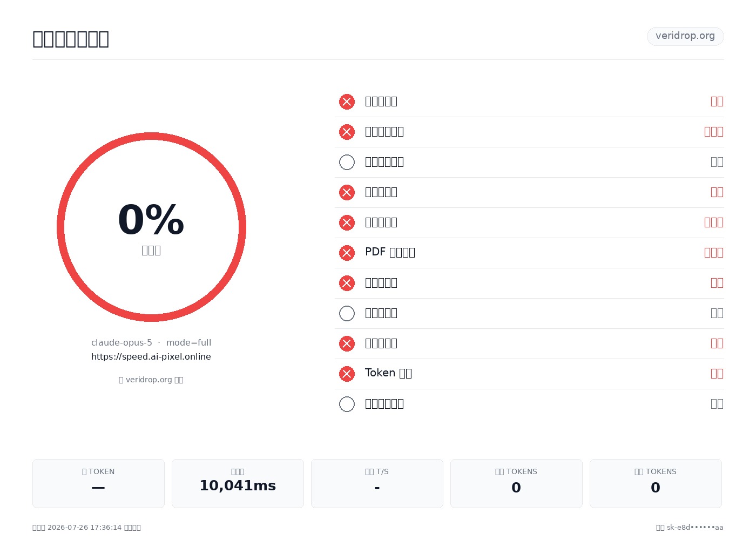
Task: Click the red X icon on second check row
Action: pyautogui.click(x=347, y=132)
